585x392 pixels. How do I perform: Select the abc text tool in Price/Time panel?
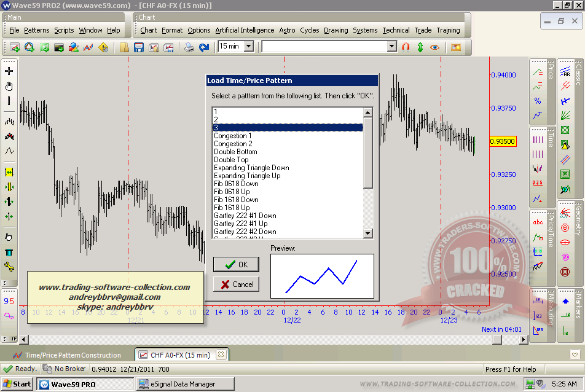click(538, 222)
